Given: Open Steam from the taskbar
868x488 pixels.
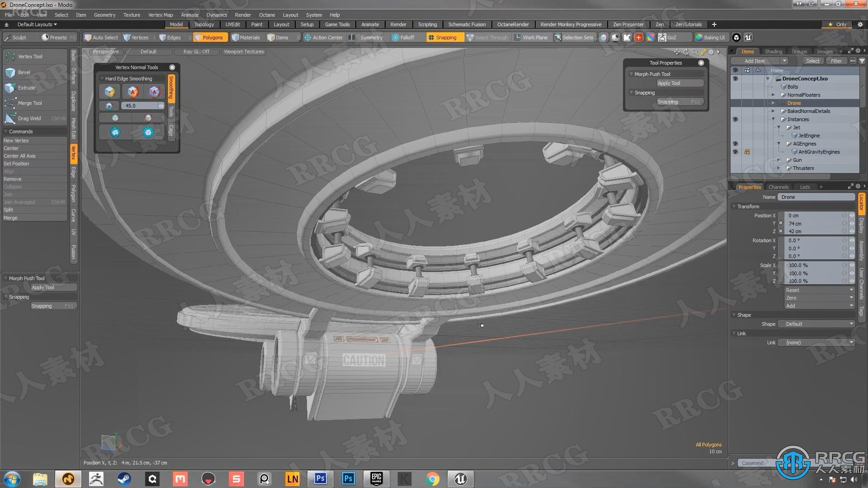Looking at the screenshot, I should (124, 479).
